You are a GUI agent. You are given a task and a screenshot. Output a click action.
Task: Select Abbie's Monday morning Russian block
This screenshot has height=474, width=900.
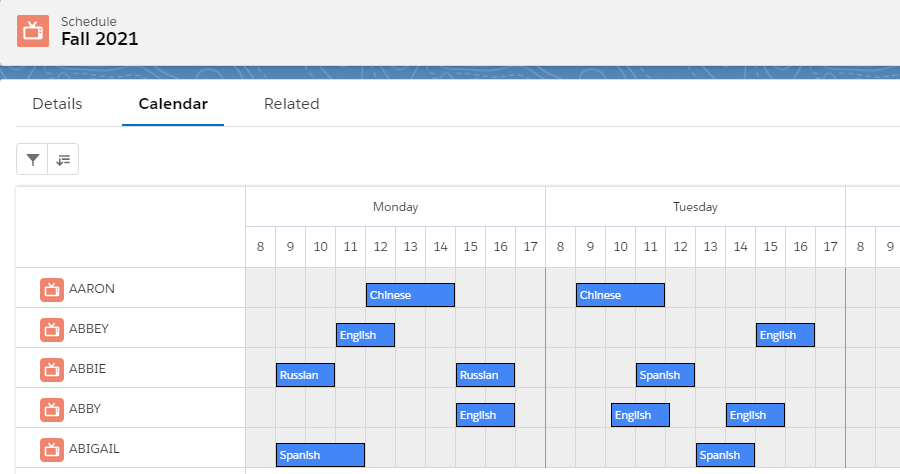click(x=305, y=375)
